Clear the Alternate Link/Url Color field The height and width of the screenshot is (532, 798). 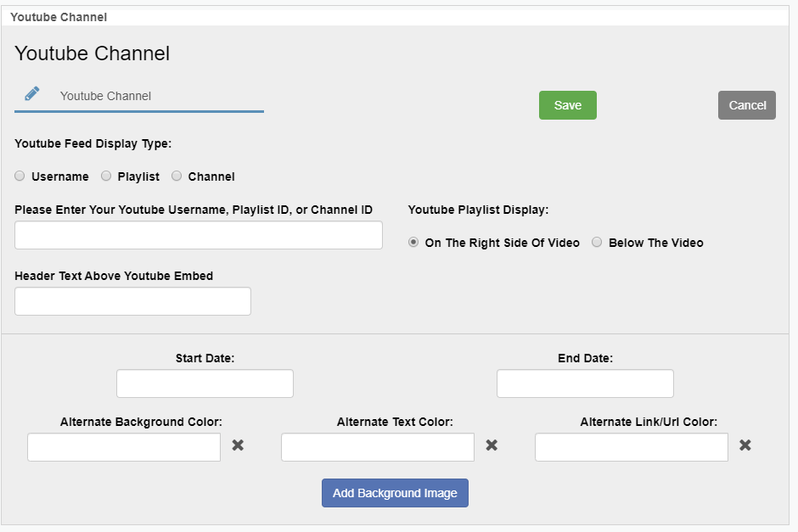745,445
